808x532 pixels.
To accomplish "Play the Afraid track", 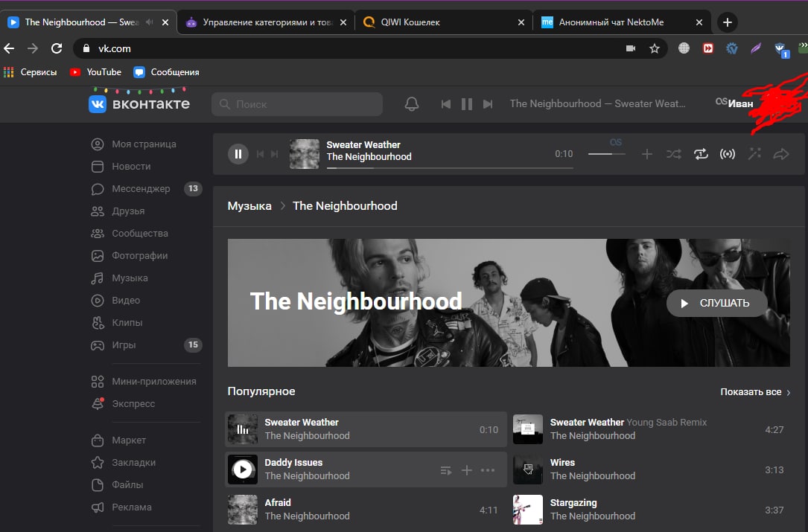I will click(243, 510).
